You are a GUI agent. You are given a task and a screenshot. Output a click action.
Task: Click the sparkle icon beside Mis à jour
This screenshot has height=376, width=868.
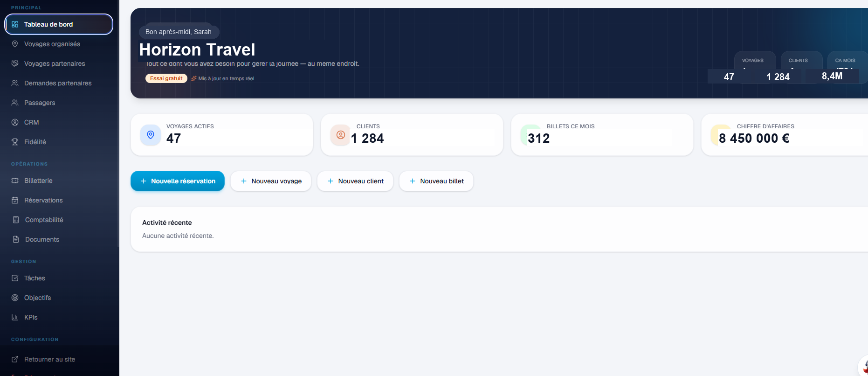click(x=193, y=78)
